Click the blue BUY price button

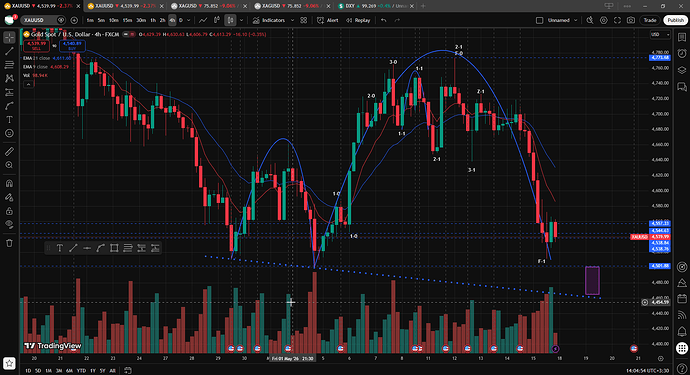click(72, 46)
